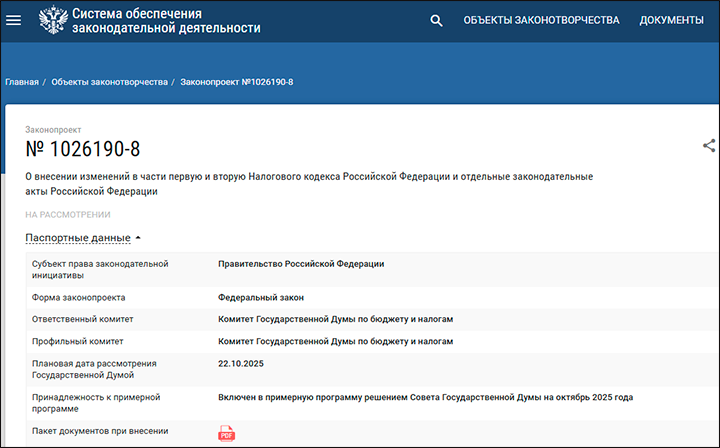The width and height of the screenshot is (720, 448).
Task: Open site search with magnifier icon
Action: coord(436,20)
